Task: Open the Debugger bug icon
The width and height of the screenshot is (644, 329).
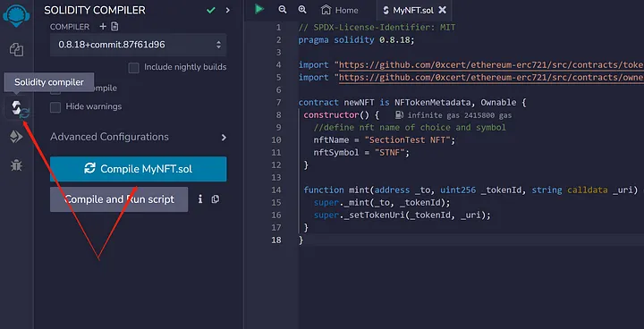Action: point(16,165)
